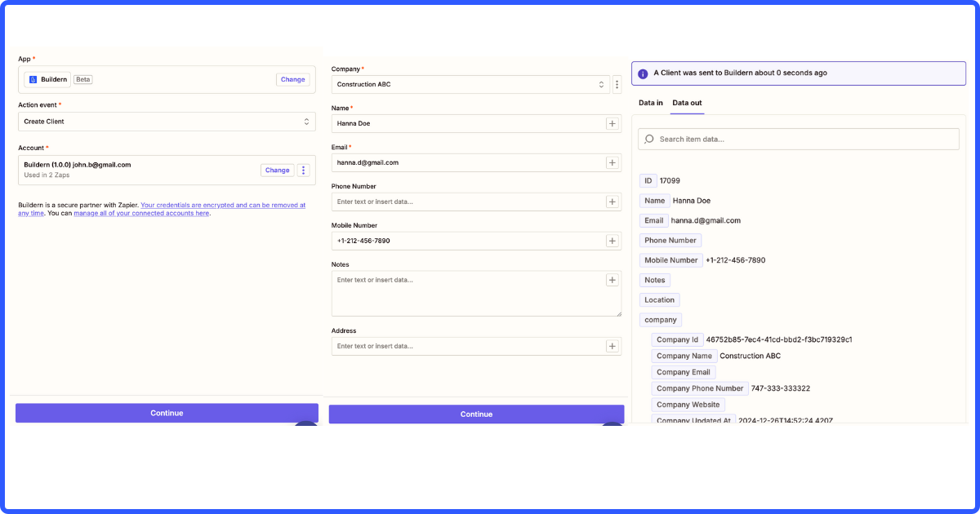Image resolution: width=980 pixels, height=514 pixels.
Task: Click the Mobile Number input field
Action: pyautogui.click(x=477, y=241)
